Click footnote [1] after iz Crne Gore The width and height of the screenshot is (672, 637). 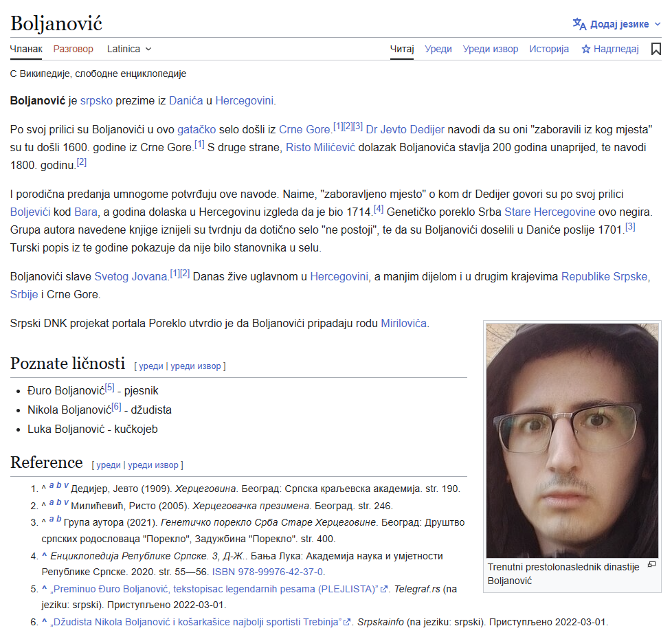point(199,144)
